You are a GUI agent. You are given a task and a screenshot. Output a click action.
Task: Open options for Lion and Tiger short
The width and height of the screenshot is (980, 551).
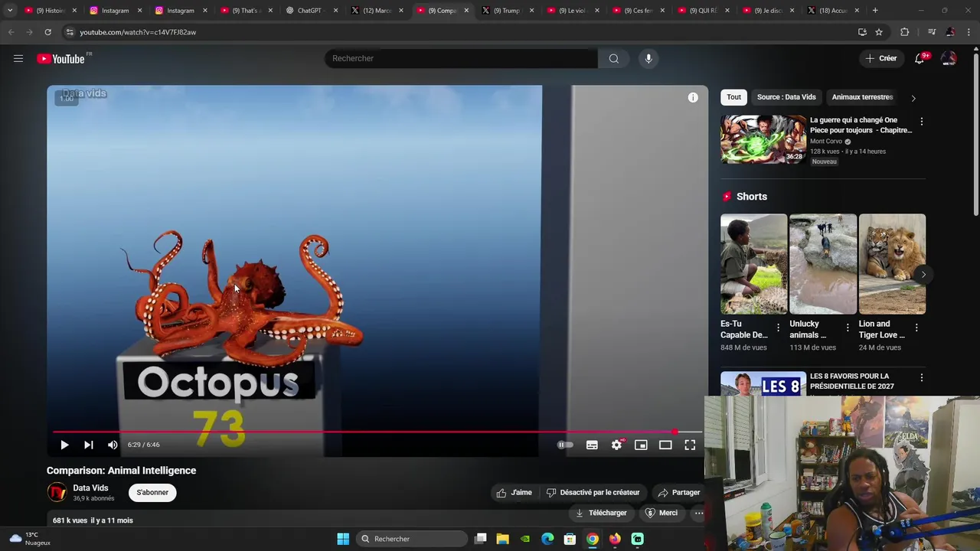click(x=916, y=328)
